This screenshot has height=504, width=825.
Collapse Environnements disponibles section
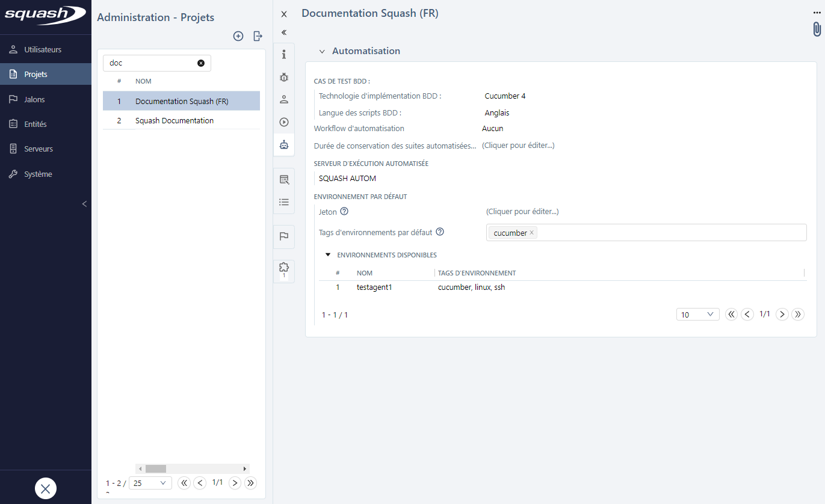[328, 254]
